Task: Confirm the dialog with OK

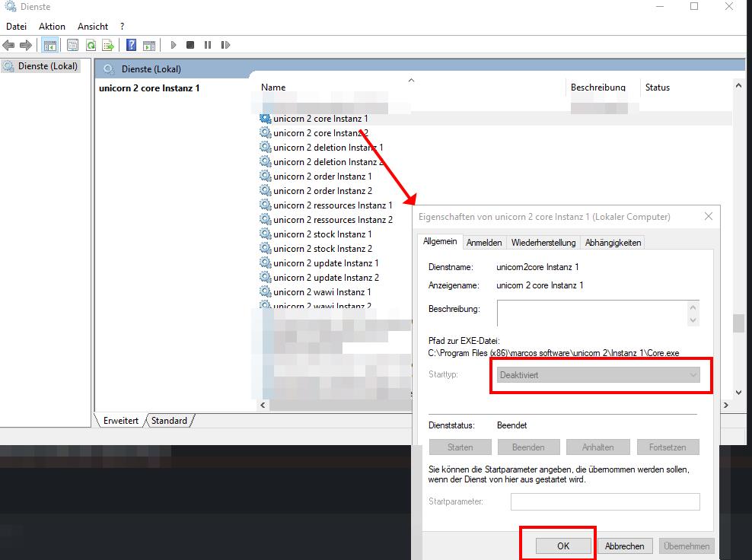Action: (x=563, y=546)
